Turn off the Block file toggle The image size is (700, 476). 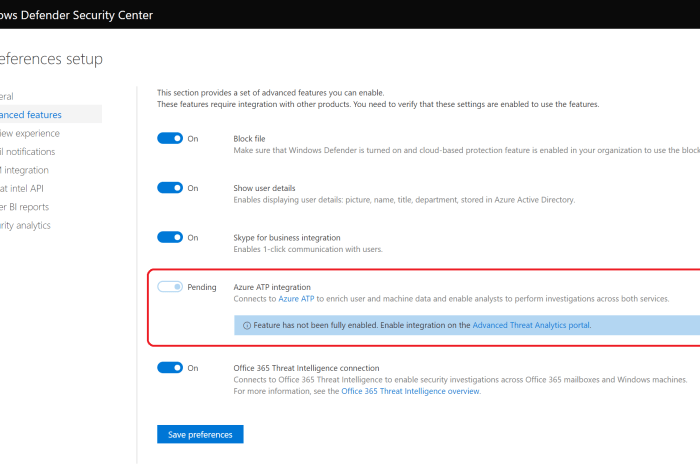170,138
